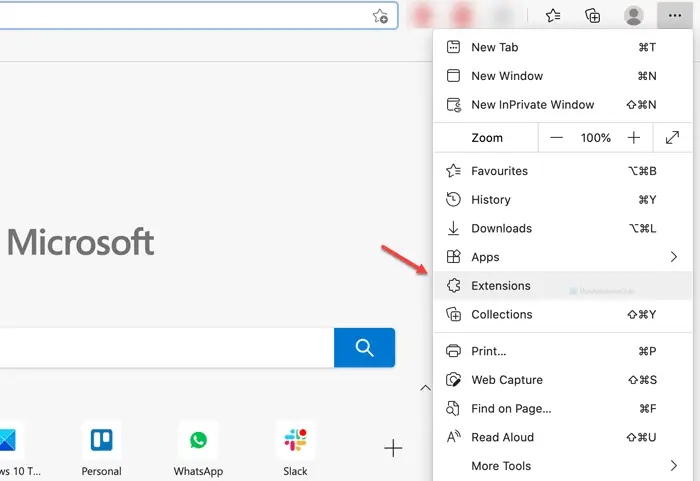700x481 pixels.
Task: Open Downloads from the menu
Action: (x=563, y=228)
